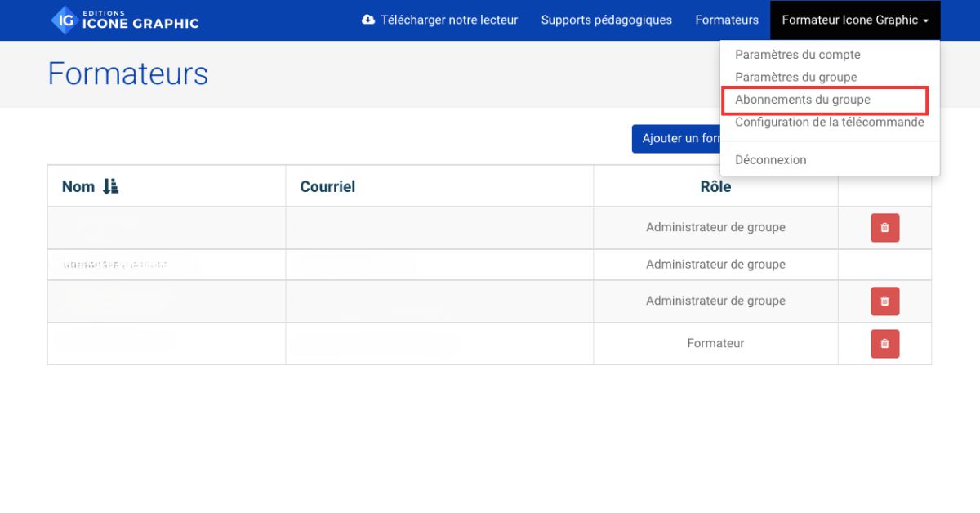Click trash button in third table row

pos(884,301)
